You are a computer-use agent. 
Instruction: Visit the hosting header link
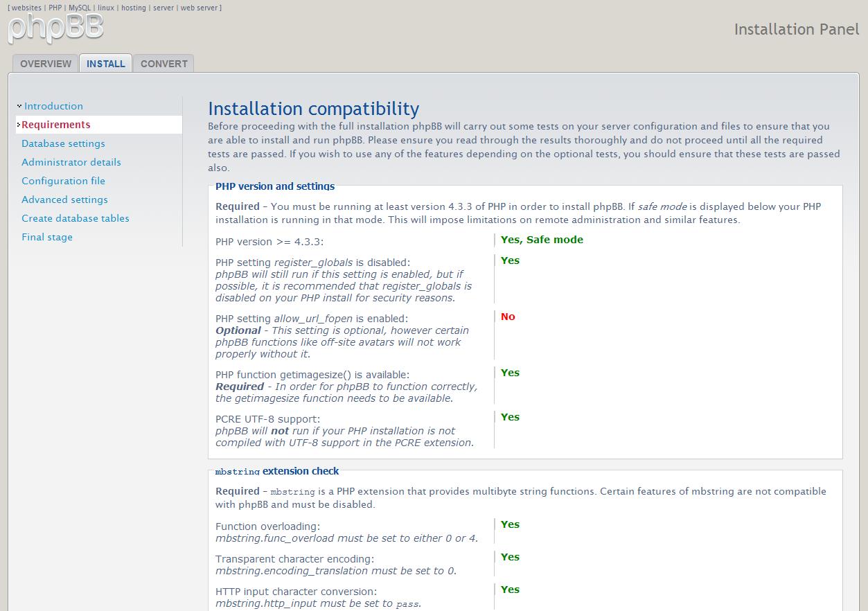[134, 8]
